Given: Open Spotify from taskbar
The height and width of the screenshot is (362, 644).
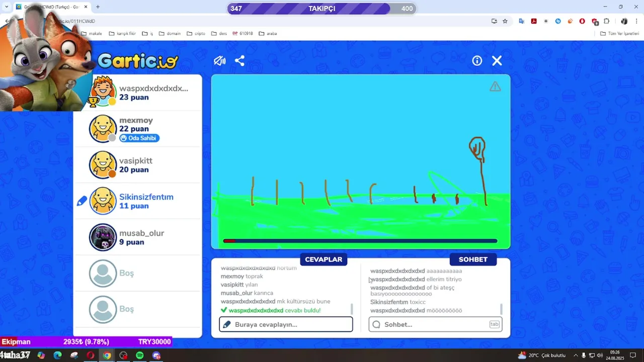Looking at the screenshot, I should (140, 355).
